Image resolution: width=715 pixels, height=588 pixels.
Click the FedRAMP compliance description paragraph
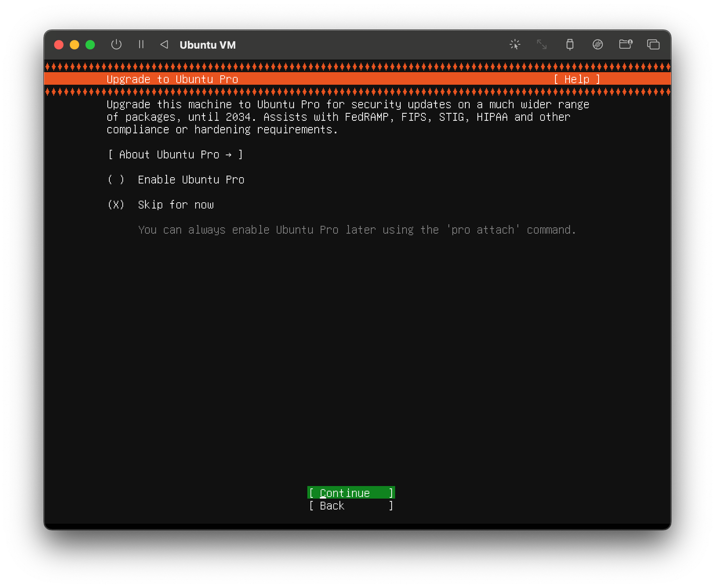348,117
